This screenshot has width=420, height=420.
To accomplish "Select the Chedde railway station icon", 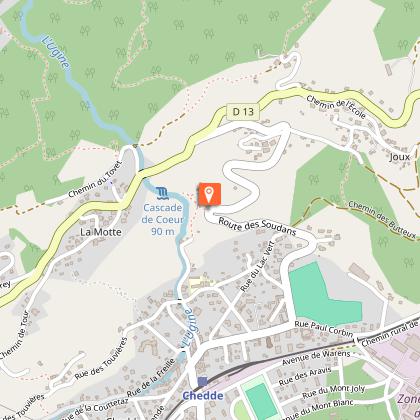I will (x=202, y=382).
